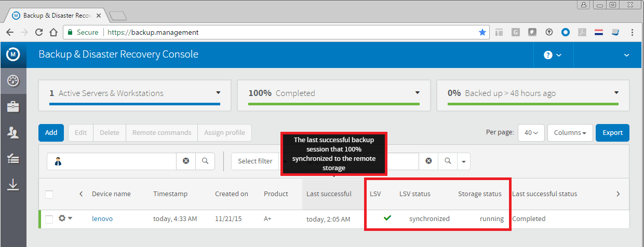Sort by the Device name column
The height and width of the screenshot is (247, 644).
point(111,194)
